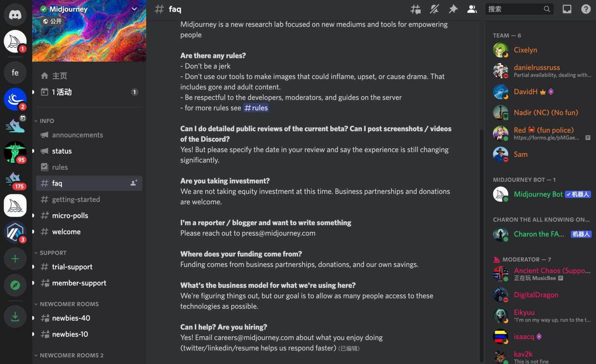Follow the #rules channel link
596x364 pixels.
pos(256,108)
